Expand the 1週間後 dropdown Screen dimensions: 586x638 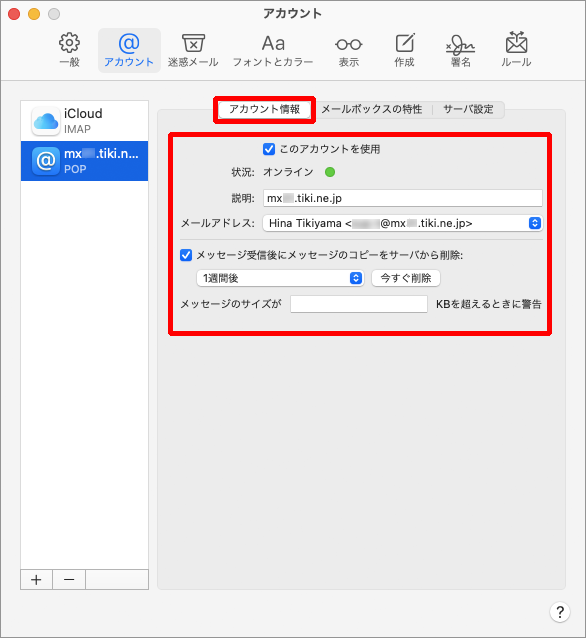click(x=280, y=278)
